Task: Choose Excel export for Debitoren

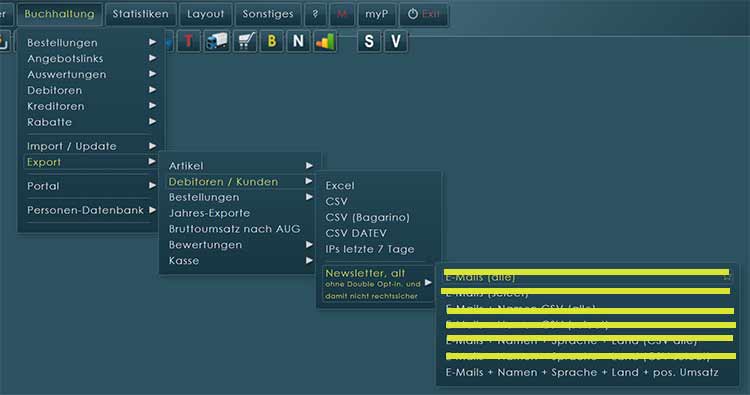Action: (x=340, y=186)
